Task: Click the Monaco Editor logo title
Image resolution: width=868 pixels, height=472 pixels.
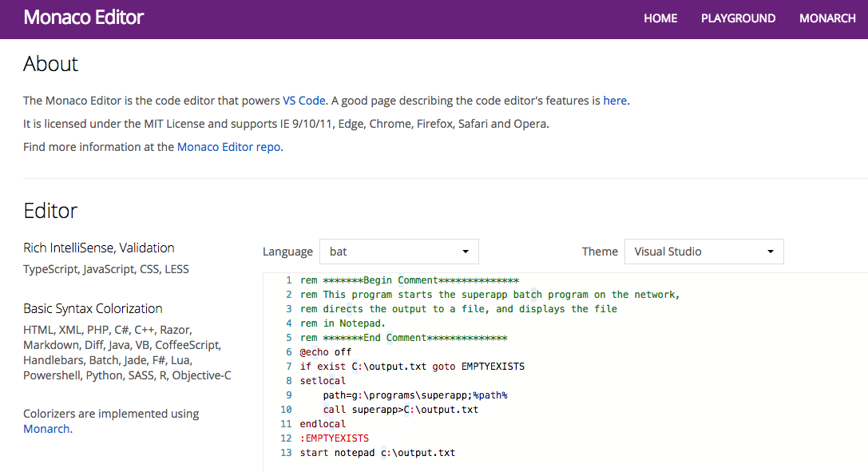Action: pyautogui.click(x=83, y=18)
